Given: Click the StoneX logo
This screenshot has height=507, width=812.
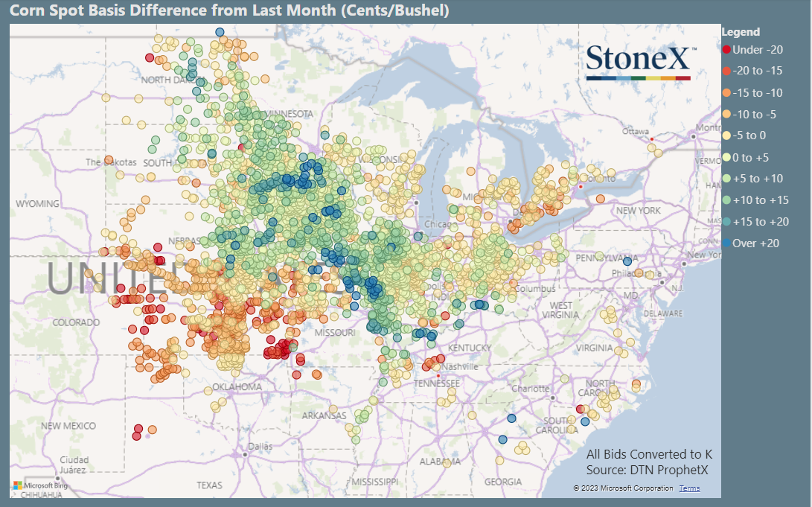Looking at the screenshot, I should (x=640, y=62).
